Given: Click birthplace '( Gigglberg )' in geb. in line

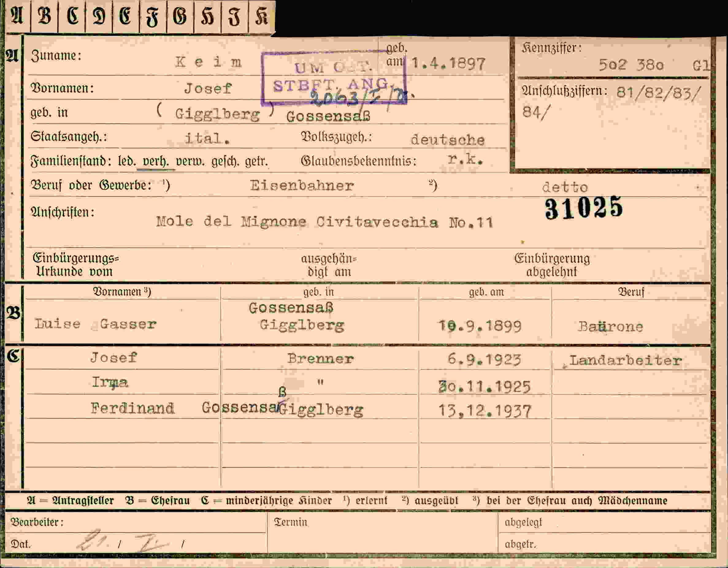Looking at the screenshot, I should click(x=216, y=112).
